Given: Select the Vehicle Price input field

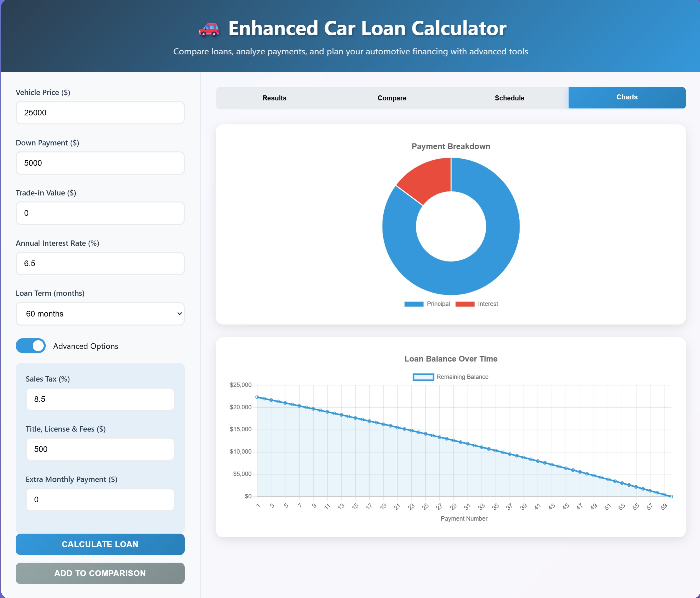Looking at the screenshot, I should click(100, 112).
